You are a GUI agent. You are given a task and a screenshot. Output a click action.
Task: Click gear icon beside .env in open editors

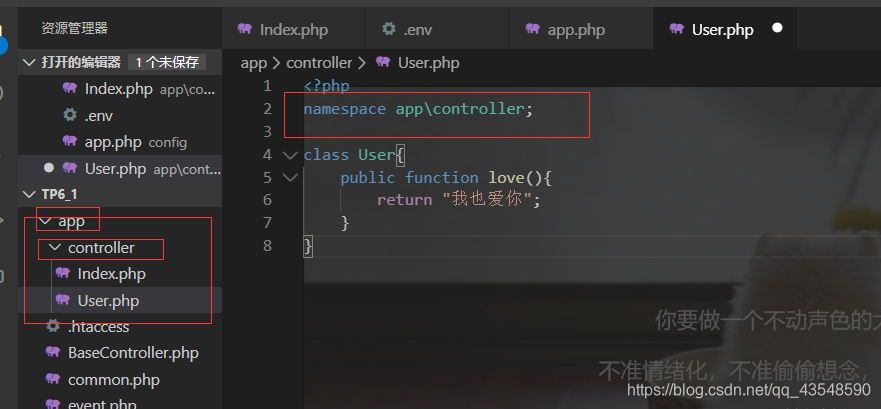tap(70, 115)
